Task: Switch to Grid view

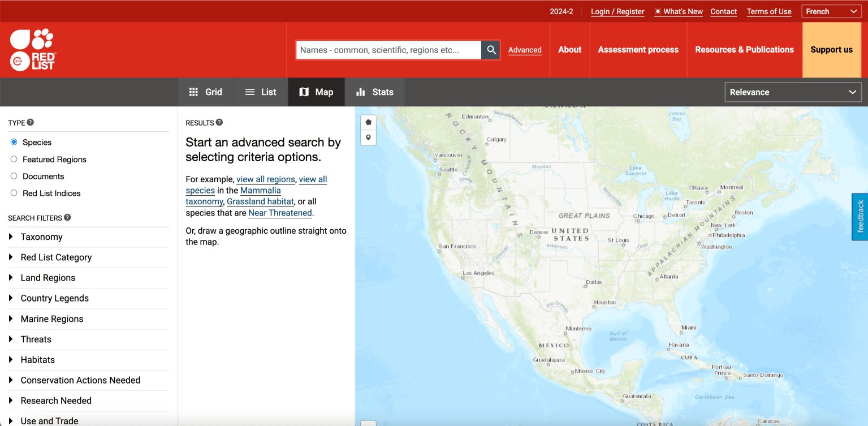Action: click(x=206, y=92)
